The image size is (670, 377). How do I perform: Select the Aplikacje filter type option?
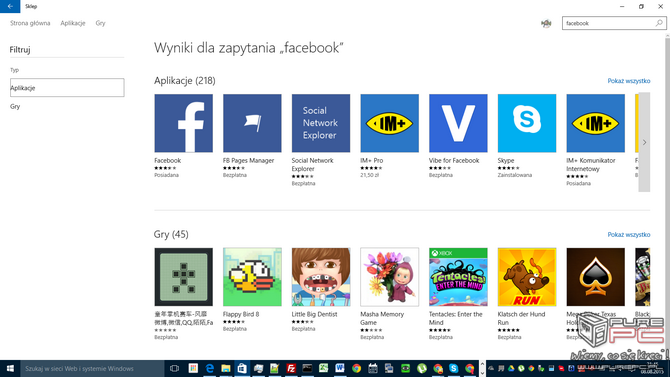[67, 88]
